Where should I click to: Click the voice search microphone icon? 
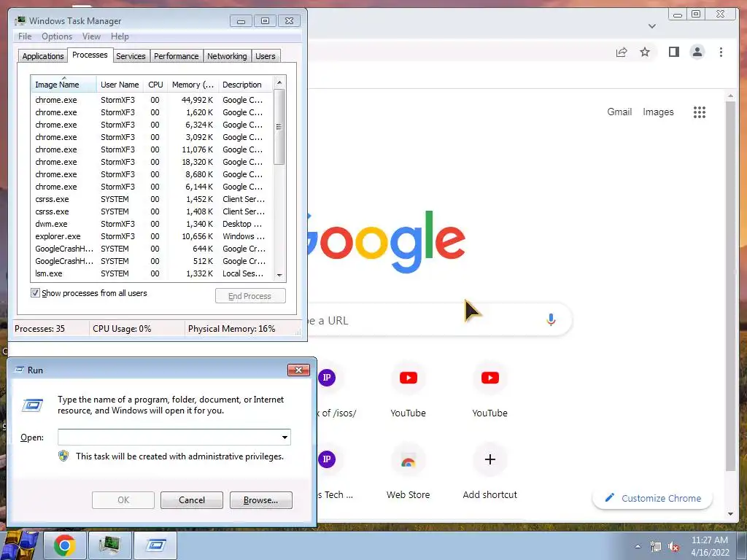tap(551, 319)
